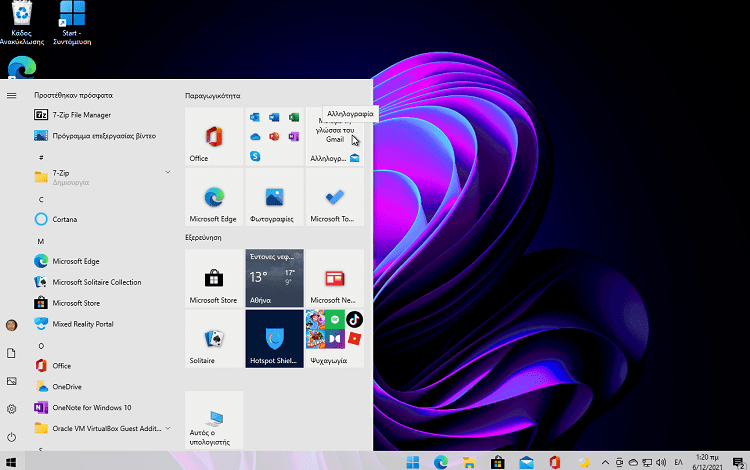Open Microsoft Solitaire Collection in app list
The height and width of the screenshot is (470, 750).
click(x=103, y=282)
